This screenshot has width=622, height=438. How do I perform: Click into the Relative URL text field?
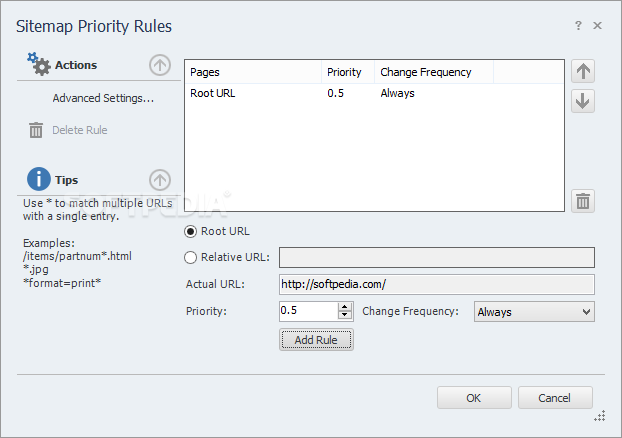pyautogui.click(x=437, y=257)
